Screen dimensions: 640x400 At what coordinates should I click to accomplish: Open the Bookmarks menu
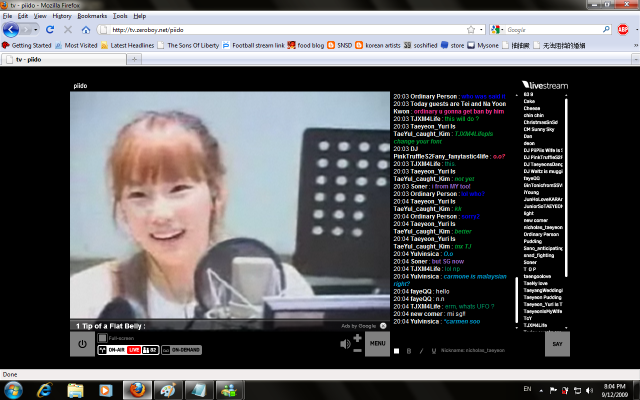92,16
